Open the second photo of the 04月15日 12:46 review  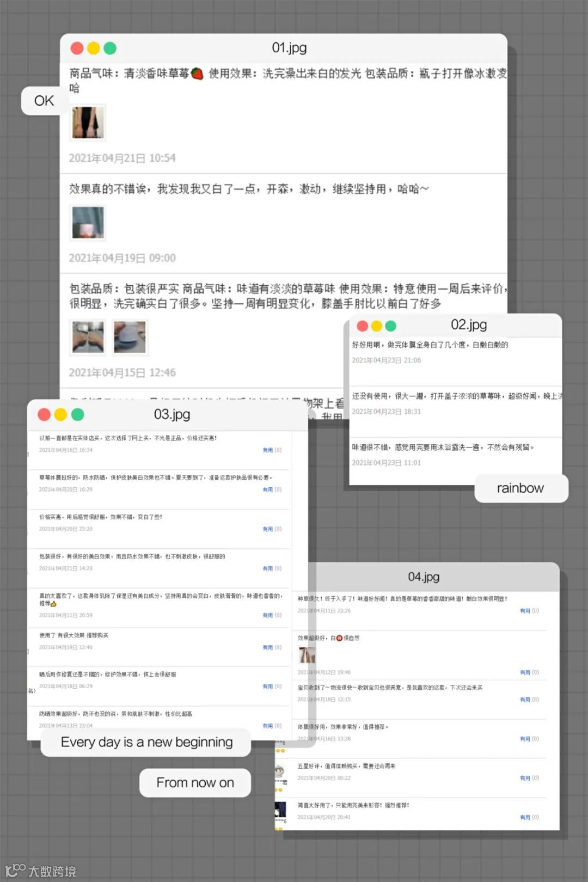[x=130, y=337]
